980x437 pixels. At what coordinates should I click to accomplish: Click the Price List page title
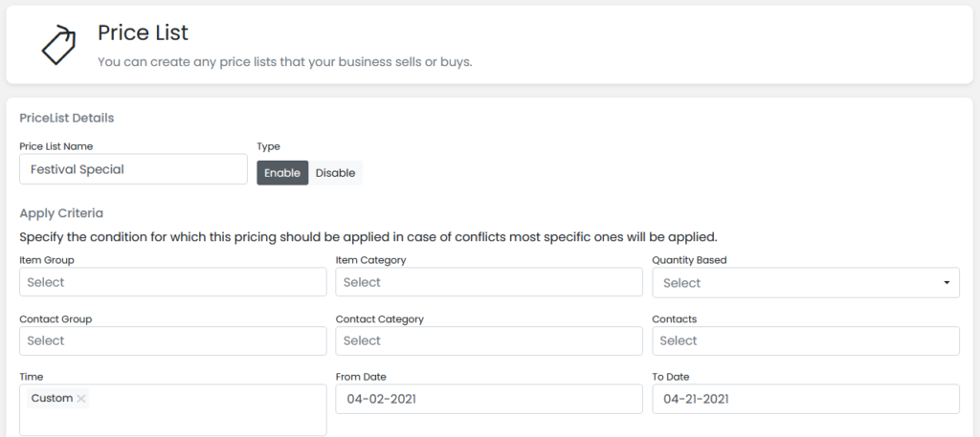(143, 33)
